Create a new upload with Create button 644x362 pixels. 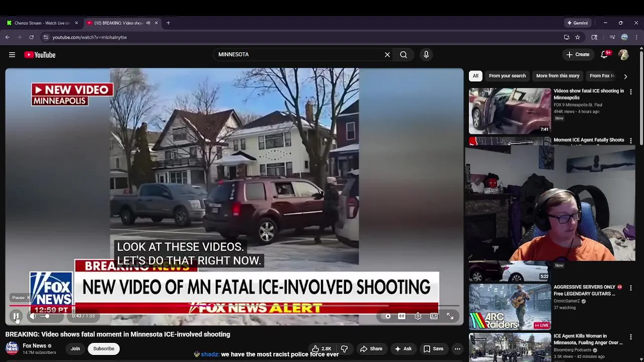pos(578,55)
